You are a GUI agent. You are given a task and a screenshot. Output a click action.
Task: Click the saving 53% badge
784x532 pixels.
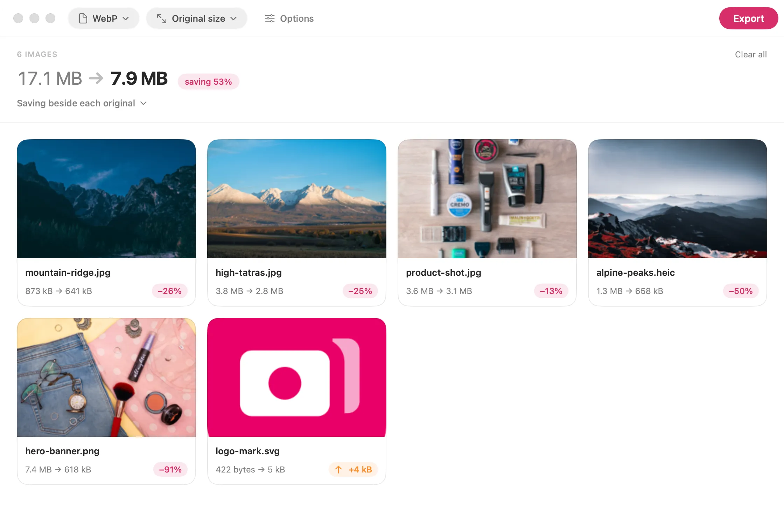[x=208, y=82]
